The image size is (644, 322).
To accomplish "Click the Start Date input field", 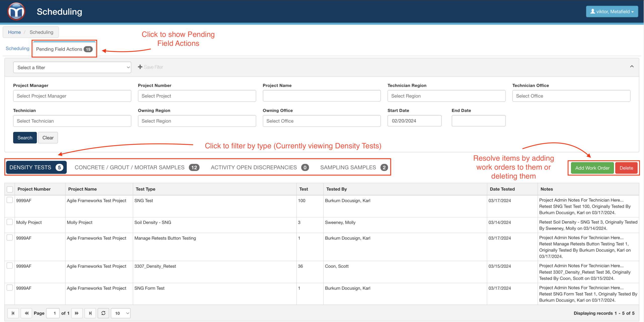I will 414,121.
